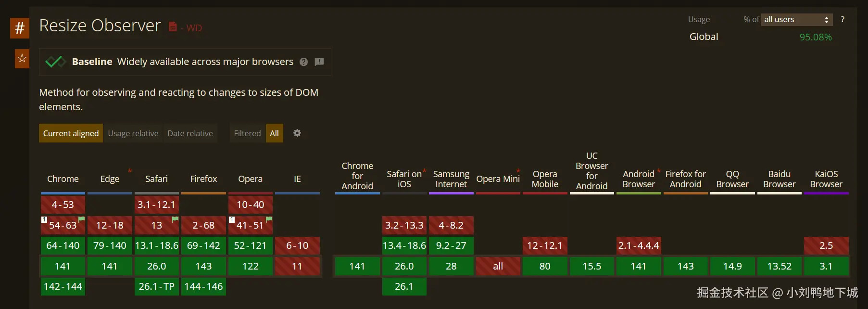Click the Safari on iOS 3.2-13.3 cell
868x309 pixels.
pyautogui.click(x=404, y=225)
